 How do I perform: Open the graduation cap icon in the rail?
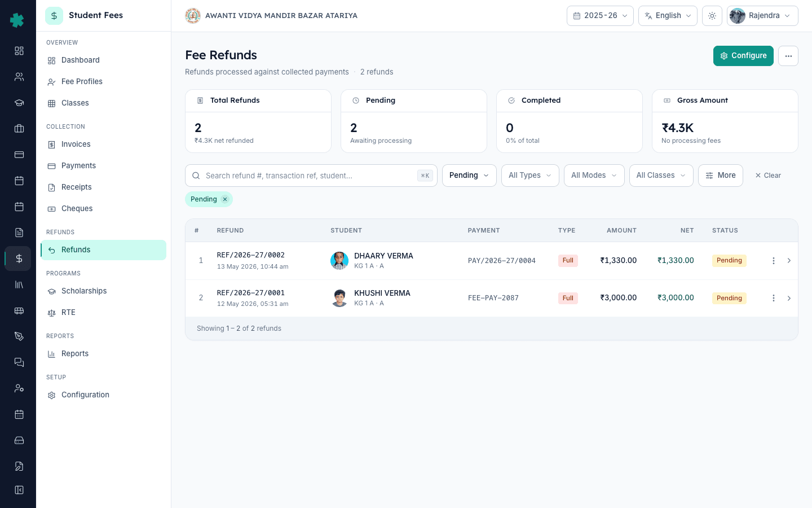[19, 103]
